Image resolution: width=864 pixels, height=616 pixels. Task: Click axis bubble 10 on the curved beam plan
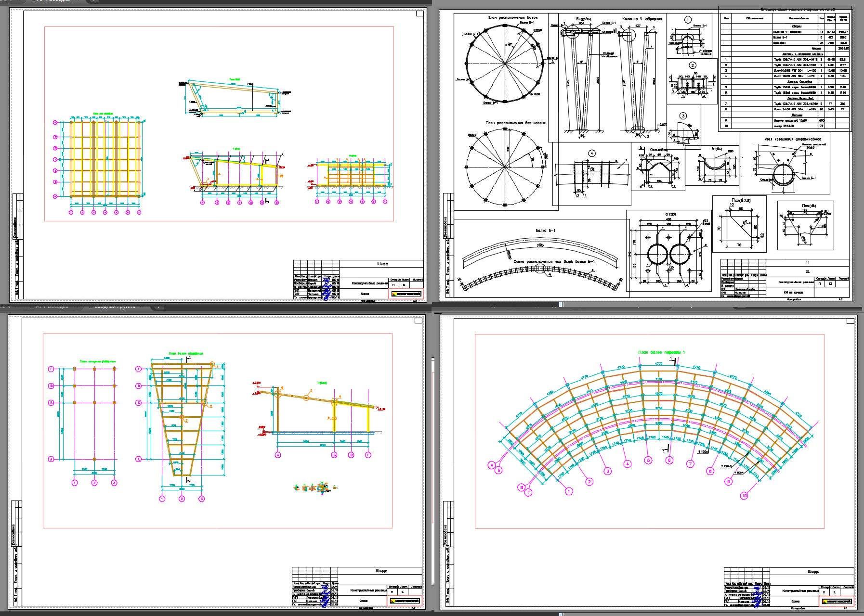(x=744, y=496)
